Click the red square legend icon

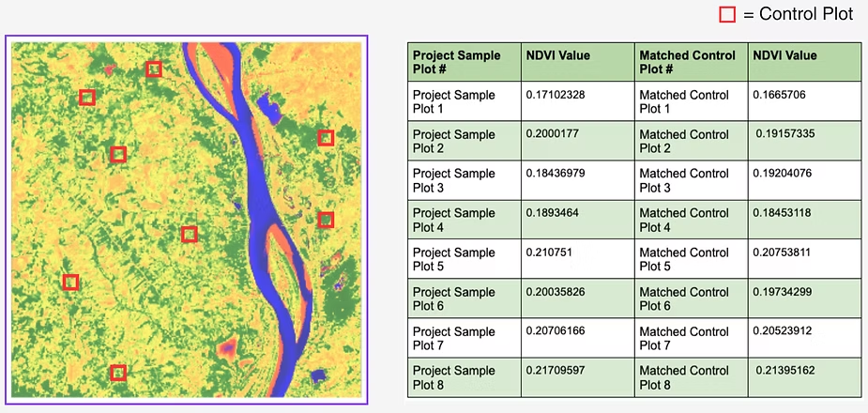(727, 14)
